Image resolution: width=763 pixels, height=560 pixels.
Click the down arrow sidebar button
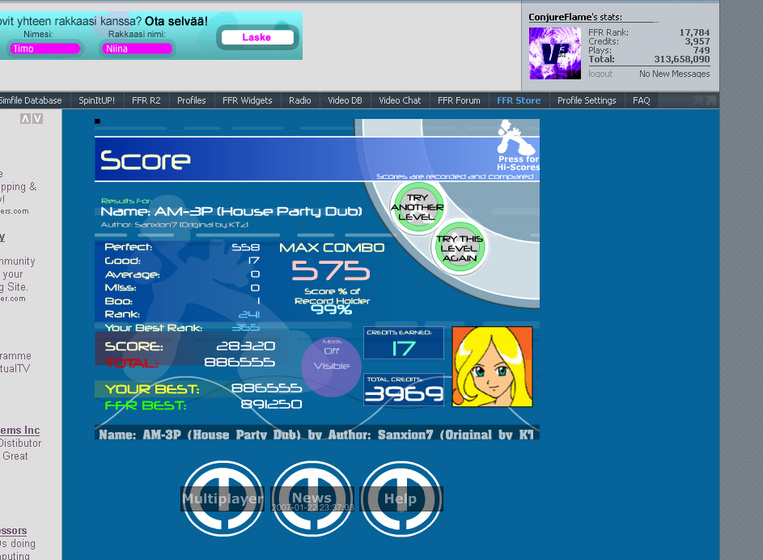coord(37,118)
